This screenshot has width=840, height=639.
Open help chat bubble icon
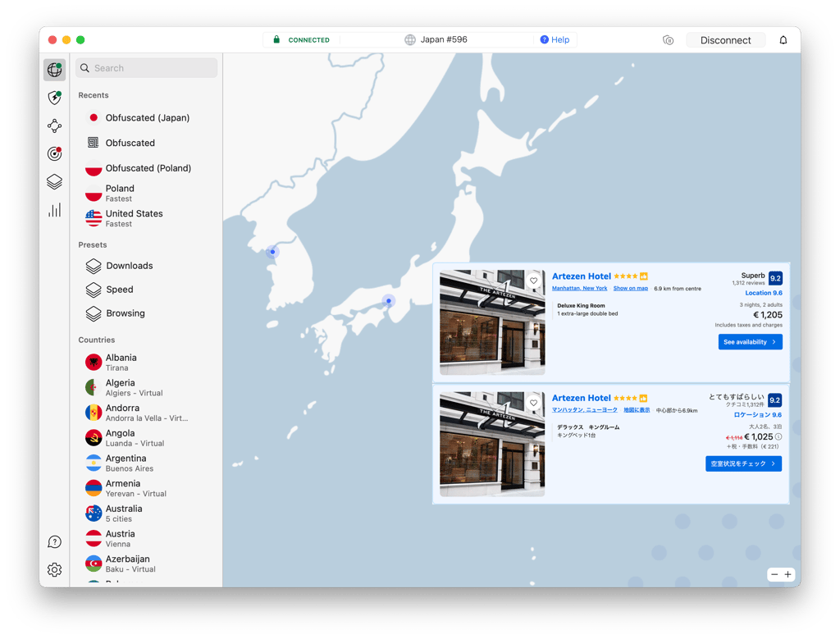click(x=55, y=541)
